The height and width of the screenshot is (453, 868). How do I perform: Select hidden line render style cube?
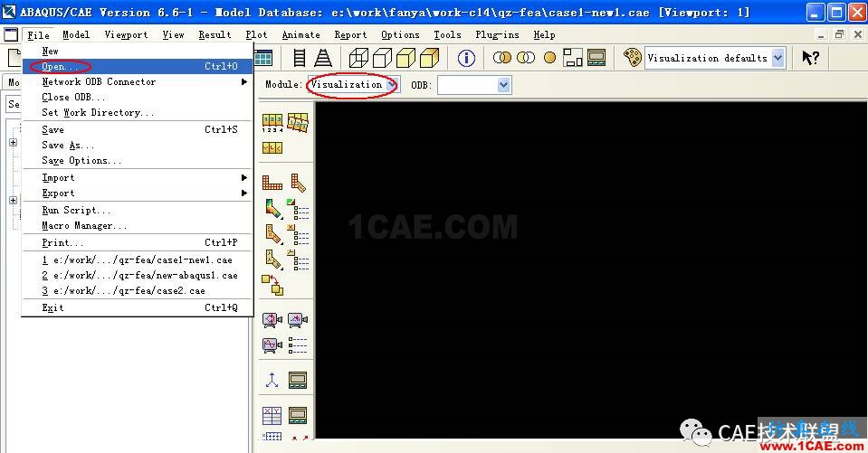pyautogui.click(x=382, y=58)
